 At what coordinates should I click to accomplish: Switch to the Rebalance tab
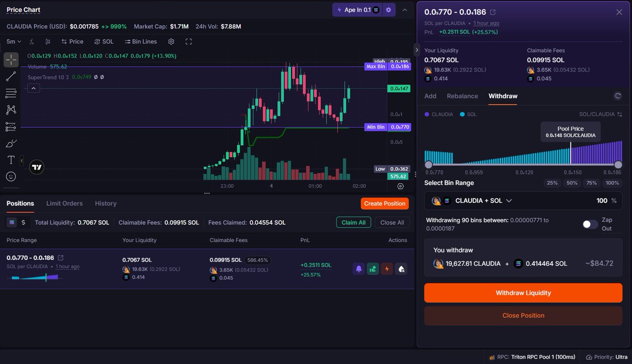462,96
